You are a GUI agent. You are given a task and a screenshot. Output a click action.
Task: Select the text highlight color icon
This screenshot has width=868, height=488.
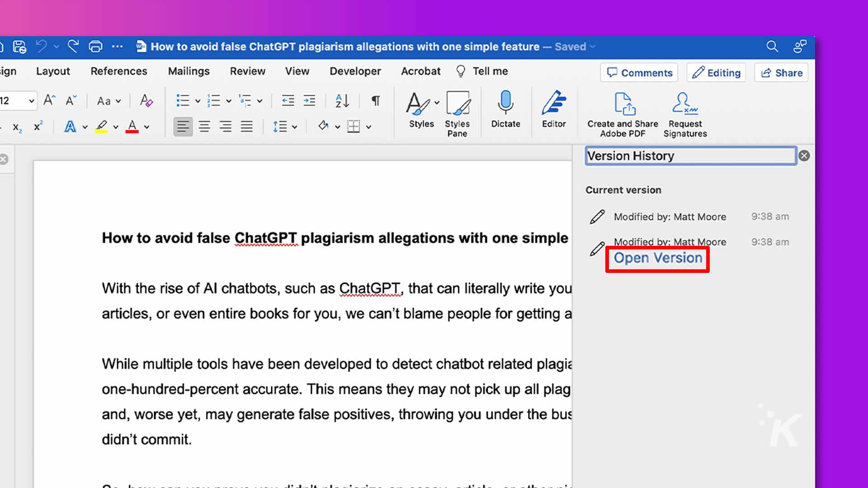pos(102,127)
